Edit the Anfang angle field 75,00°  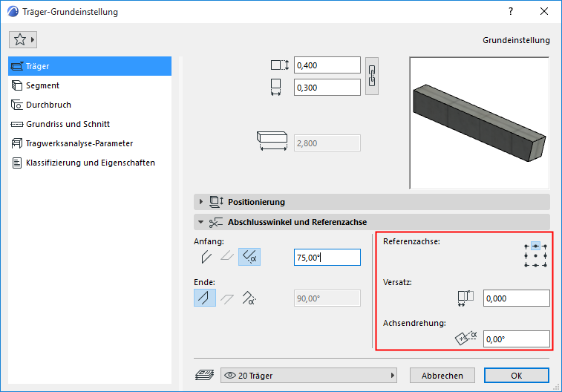(x=327, y=258)
